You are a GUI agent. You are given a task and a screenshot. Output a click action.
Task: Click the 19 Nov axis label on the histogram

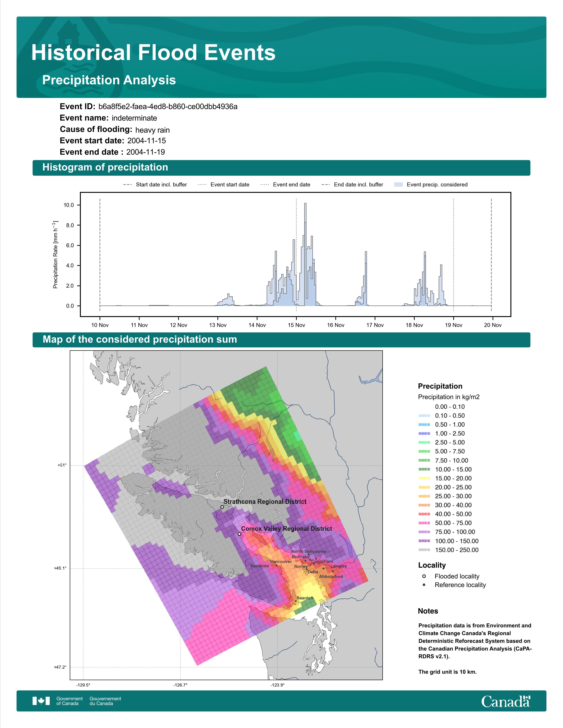tap(454, 325)
